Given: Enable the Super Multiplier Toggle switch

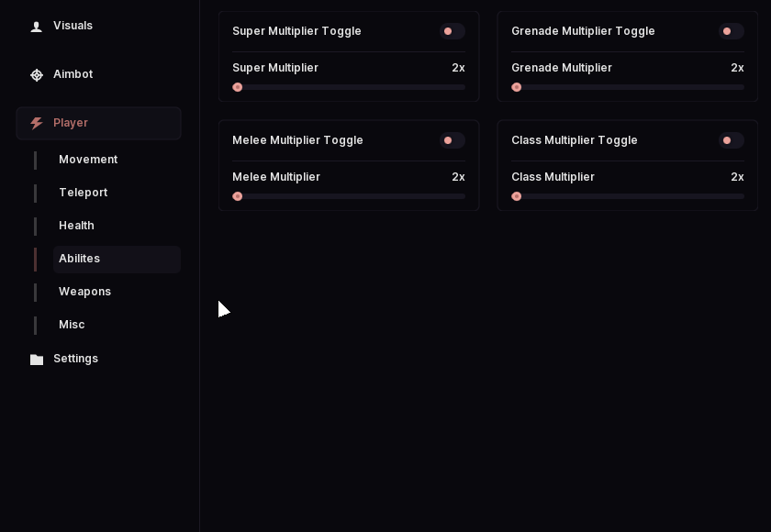Looking at the screenshot, I should pyautogui.click(x=452, y=31).
